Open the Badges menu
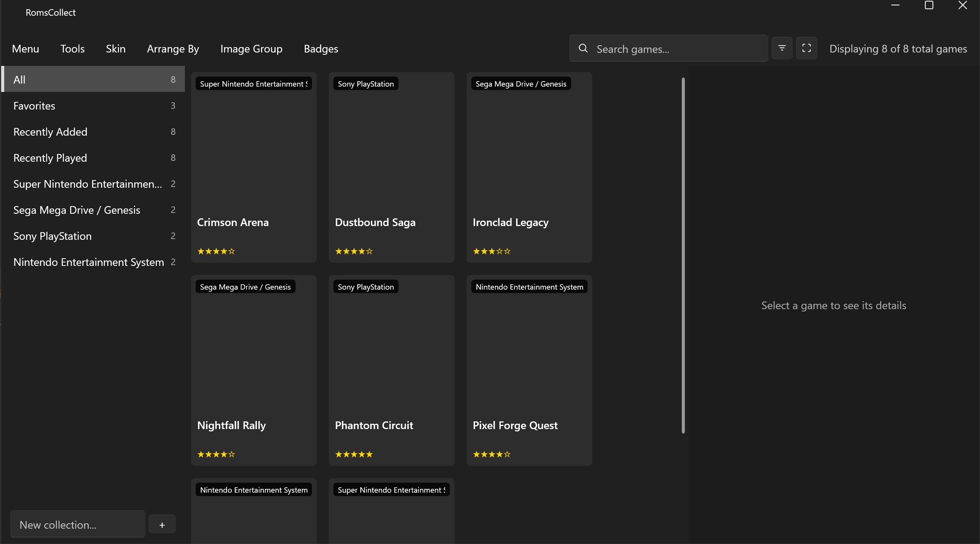 pos(321,49)
